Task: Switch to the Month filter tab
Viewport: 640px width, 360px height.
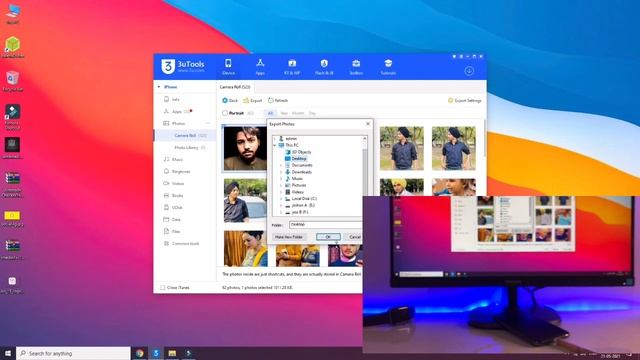Action: click(298, 113)
